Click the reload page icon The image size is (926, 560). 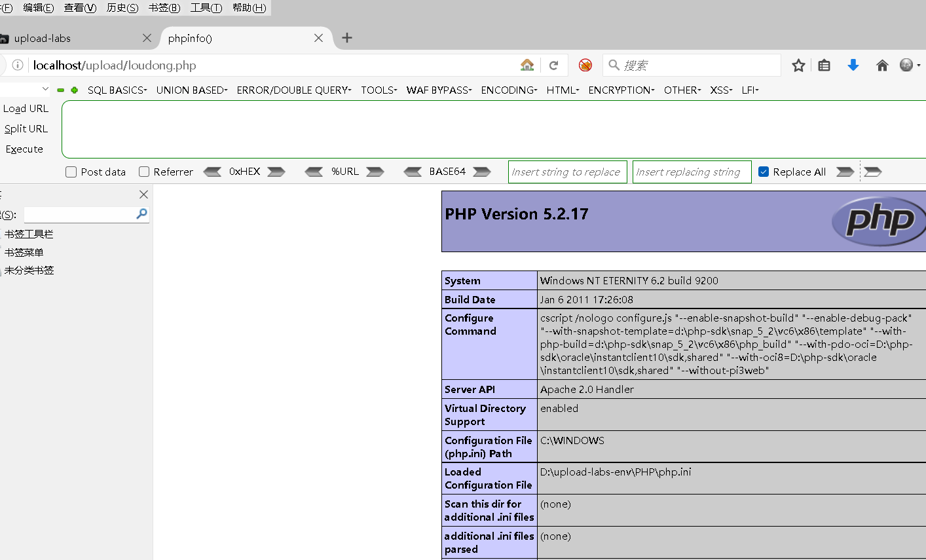tap(553, 65)
